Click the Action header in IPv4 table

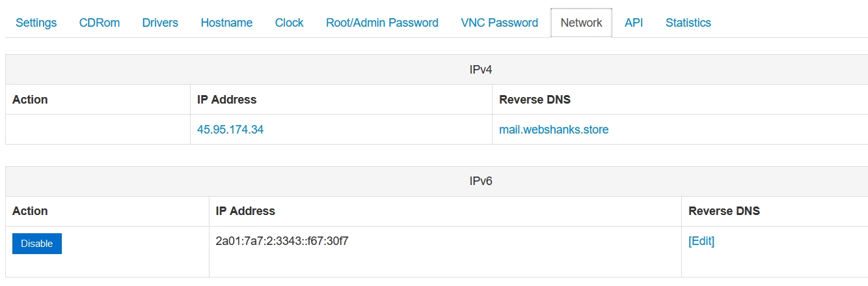(30, 100)
